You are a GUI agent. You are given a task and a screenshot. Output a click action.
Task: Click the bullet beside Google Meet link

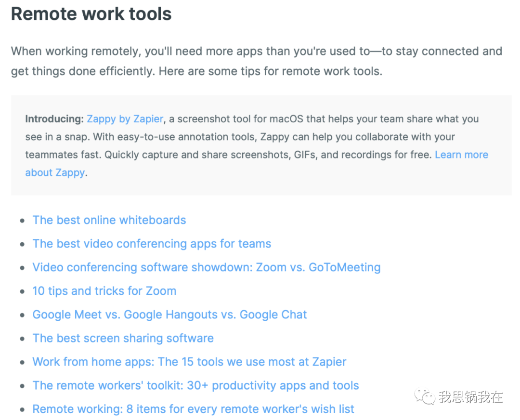[22, 315]
